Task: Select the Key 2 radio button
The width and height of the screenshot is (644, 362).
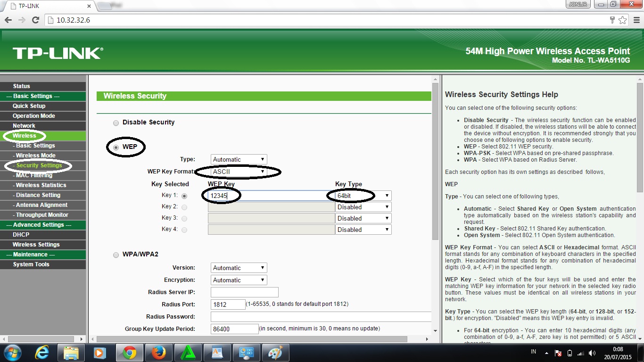Action: click(184, 207)
